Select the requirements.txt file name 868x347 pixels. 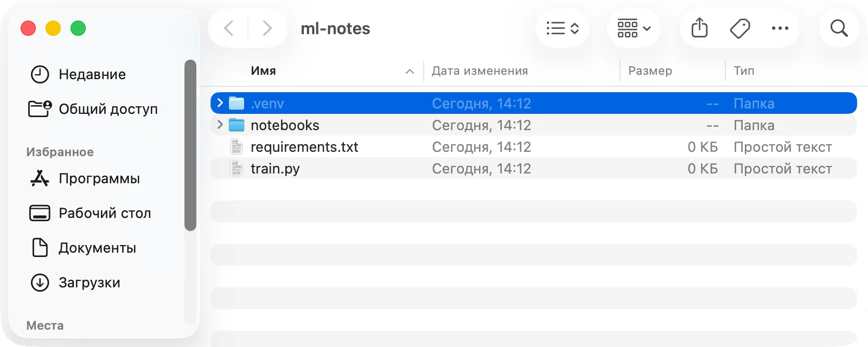(x=304, y=147)
